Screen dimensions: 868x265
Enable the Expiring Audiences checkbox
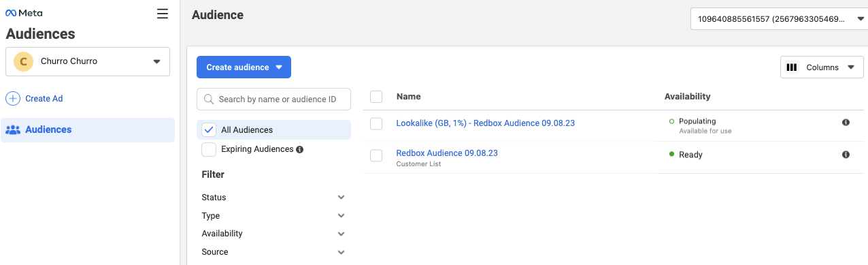tap(209, 149)
